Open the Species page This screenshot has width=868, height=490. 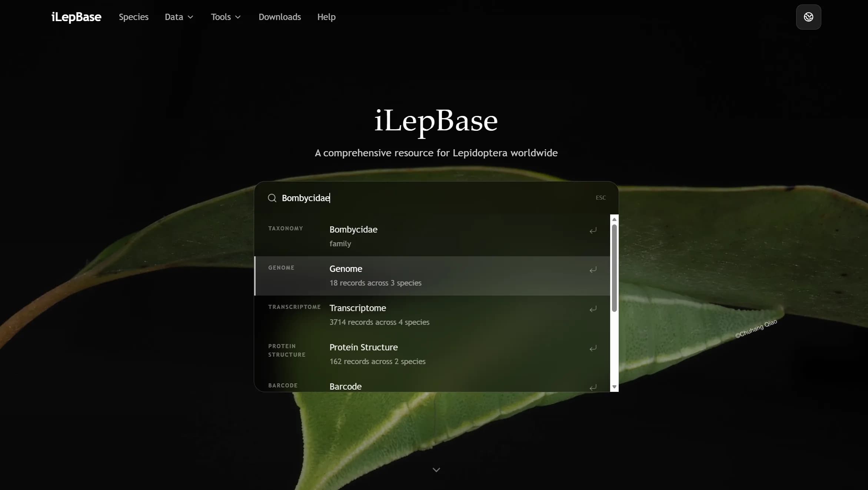(133, 17)
